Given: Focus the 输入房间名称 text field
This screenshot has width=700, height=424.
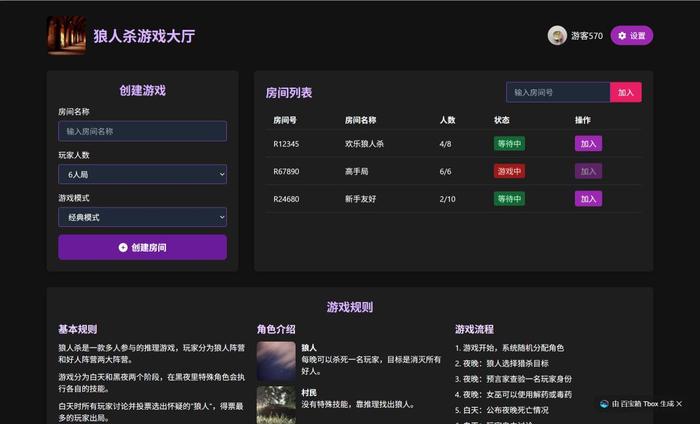Looking at the screenshot, I should 142,131.
